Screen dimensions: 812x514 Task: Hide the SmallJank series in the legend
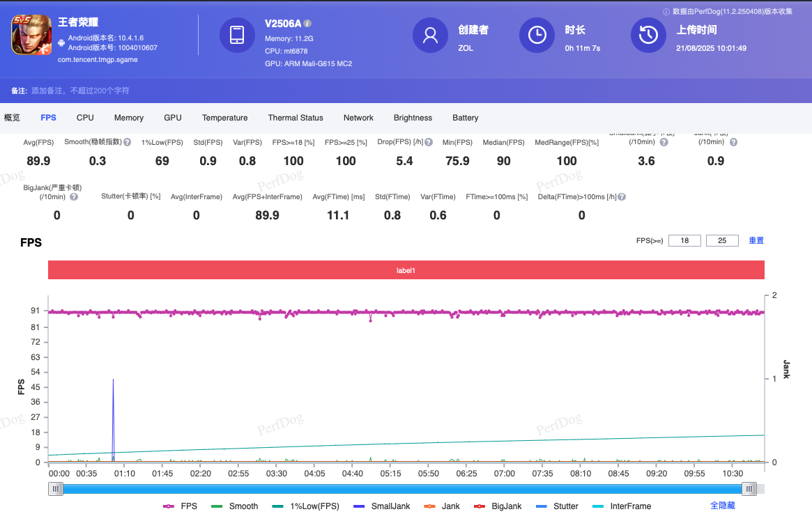point(382,506)
